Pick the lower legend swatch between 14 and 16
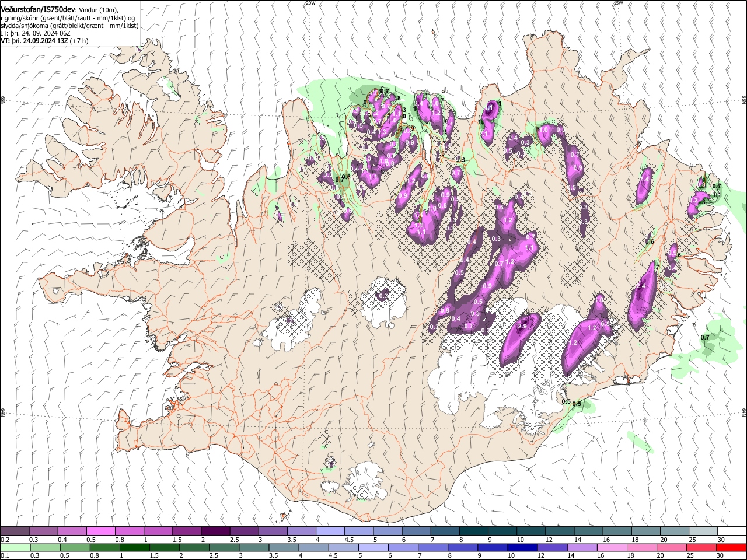The width and height of the screenshot is (747, 560). (x=582, y=547)
